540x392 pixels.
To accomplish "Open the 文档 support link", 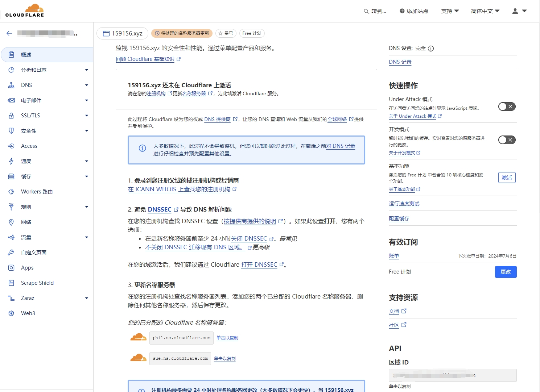I will (x=397, y=311).
